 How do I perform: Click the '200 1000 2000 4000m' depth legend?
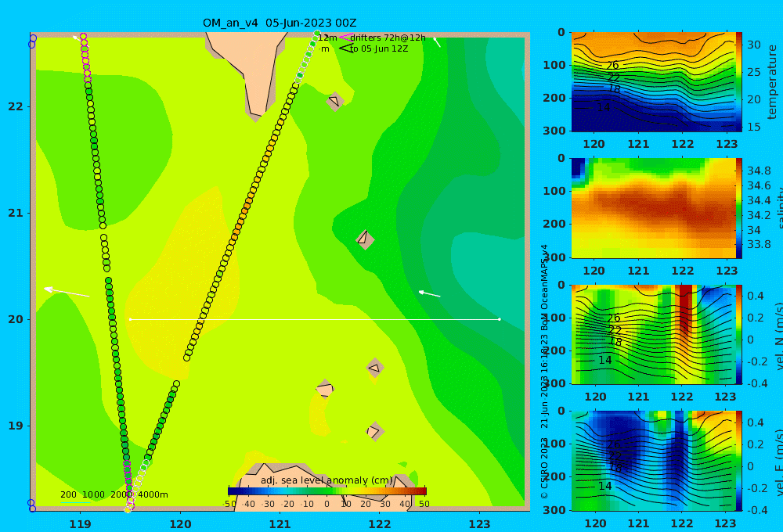[114, 494]
